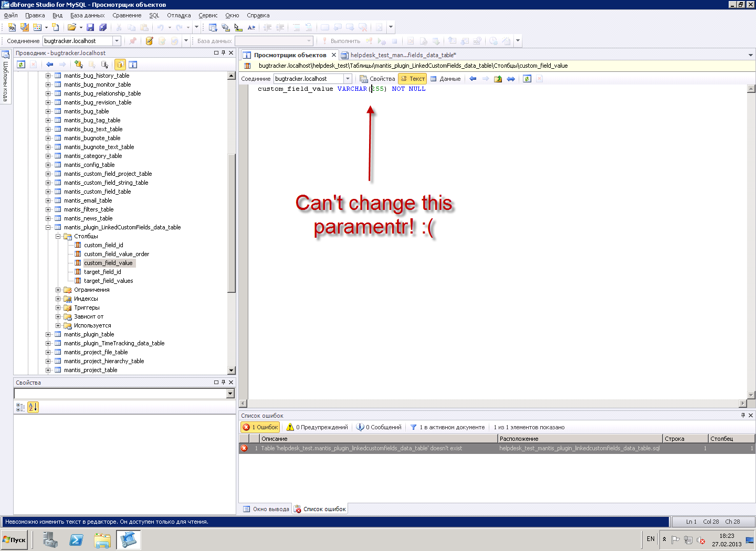756x551 pixels.
Task: Toggle the 0 Предупреждений warnings filter
Action: point(317,427)
